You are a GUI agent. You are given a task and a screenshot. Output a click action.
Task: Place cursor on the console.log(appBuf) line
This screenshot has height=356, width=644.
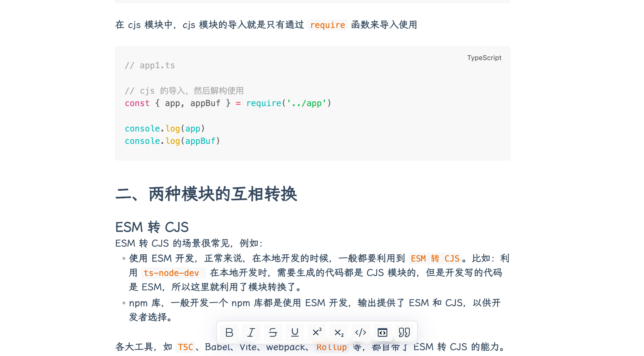tap(172, 141)
